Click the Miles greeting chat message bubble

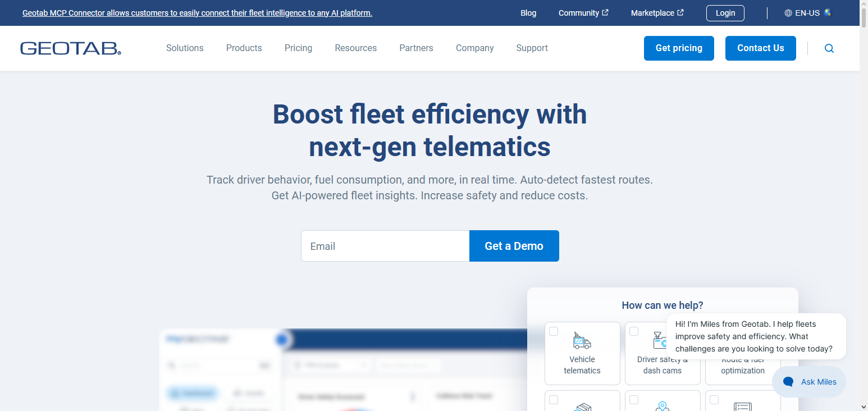[756, 336]
